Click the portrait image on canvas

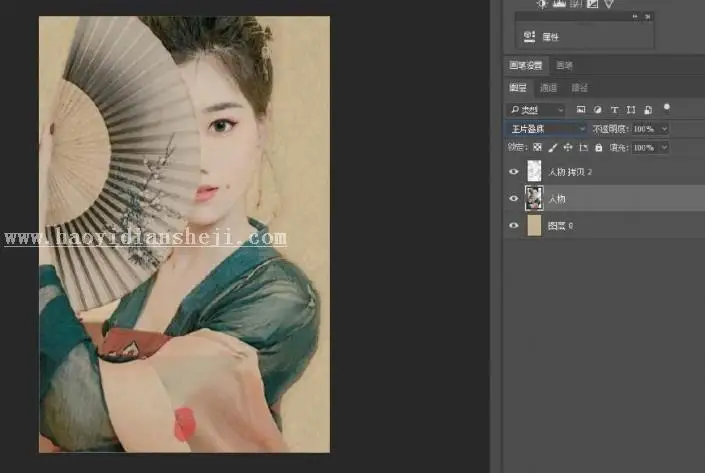[x=184, y=234]
